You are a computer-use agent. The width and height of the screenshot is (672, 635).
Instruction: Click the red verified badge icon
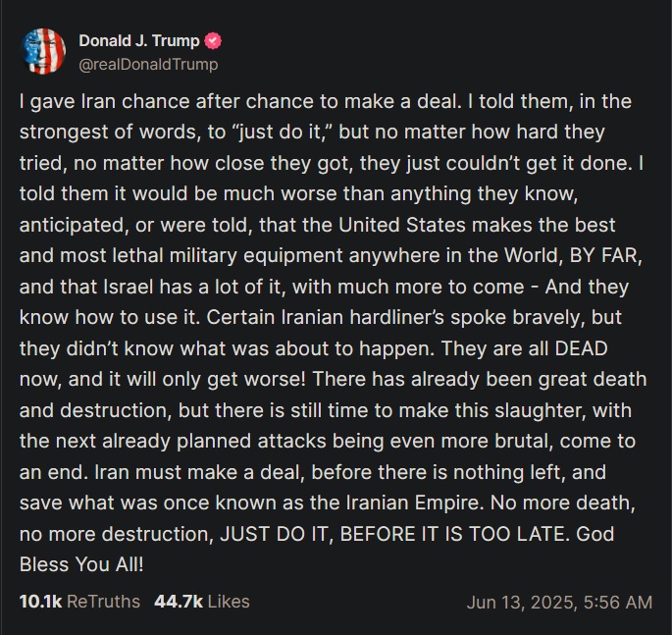pyautogui.click(x=213, y=41)
